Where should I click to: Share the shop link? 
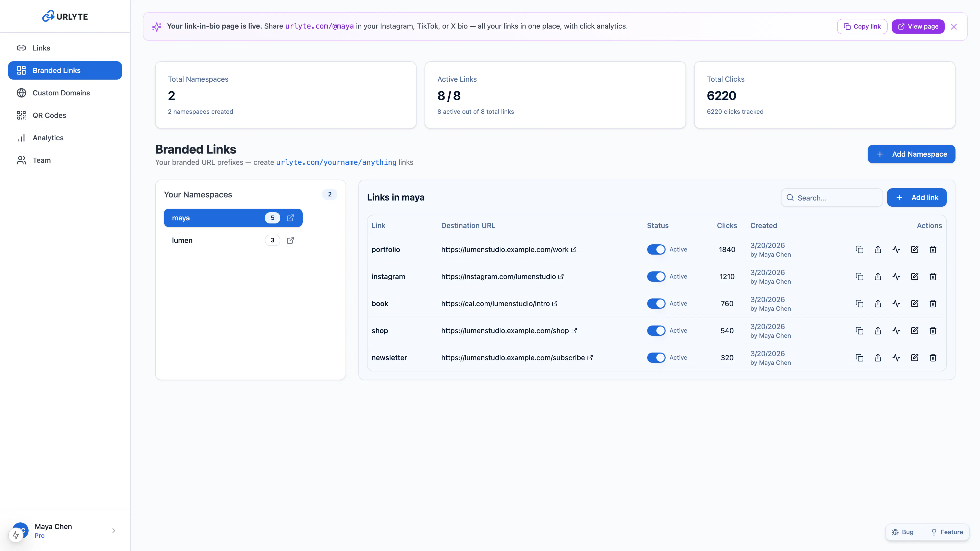tap(878, 330)
